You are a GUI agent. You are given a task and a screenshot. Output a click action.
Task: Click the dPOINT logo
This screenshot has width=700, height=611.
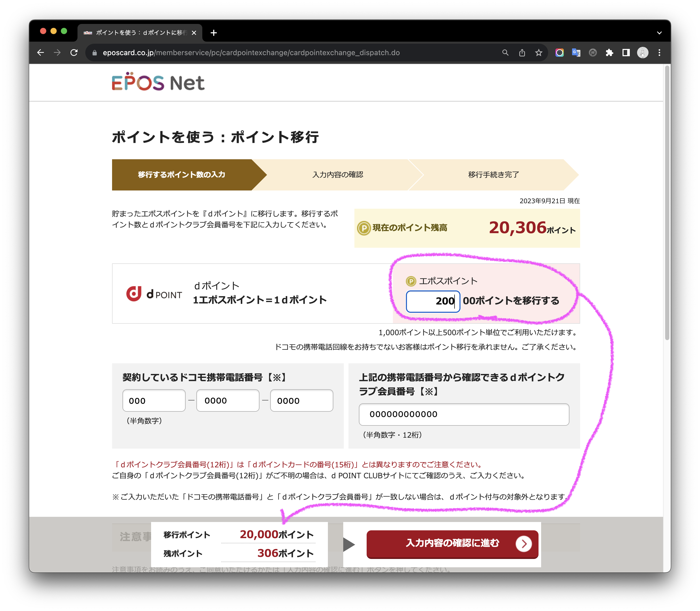coord(154,294)
